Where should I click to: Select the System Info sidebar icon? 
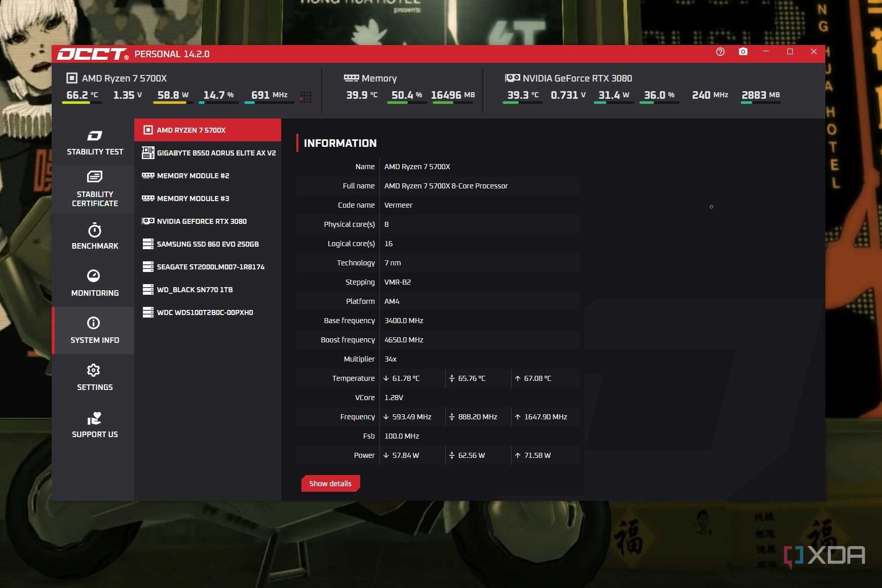click(94, 323)
